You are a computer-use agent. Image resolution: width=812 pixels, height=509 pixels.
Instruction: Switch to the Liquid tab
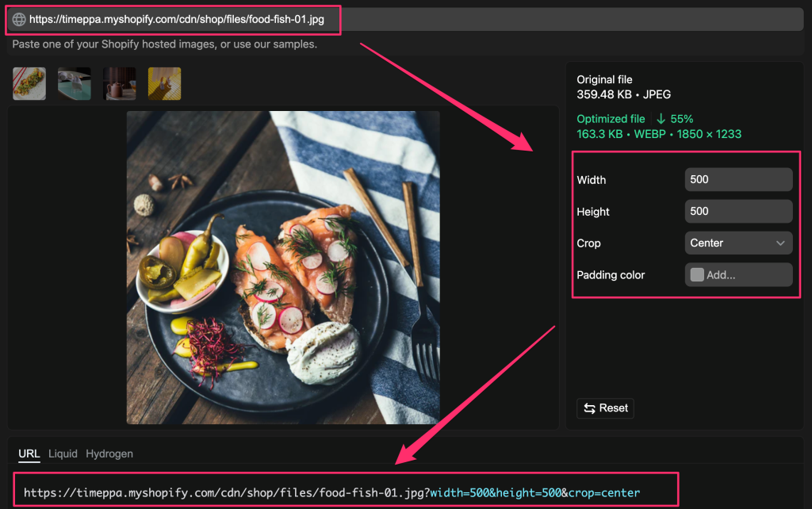63,454
